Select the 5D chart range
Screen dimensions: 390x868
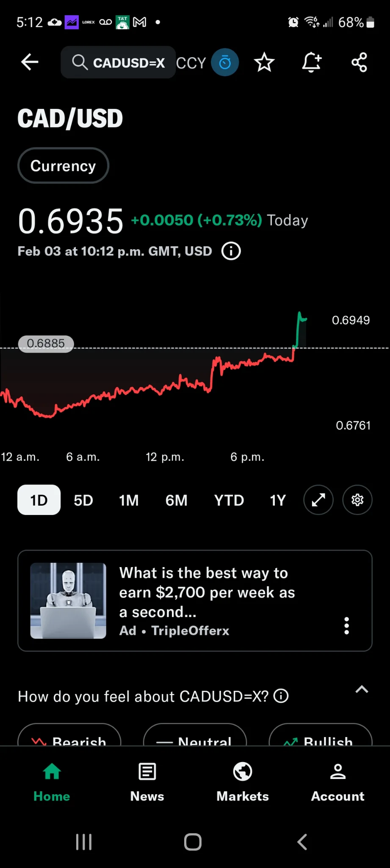coord(83,500)
